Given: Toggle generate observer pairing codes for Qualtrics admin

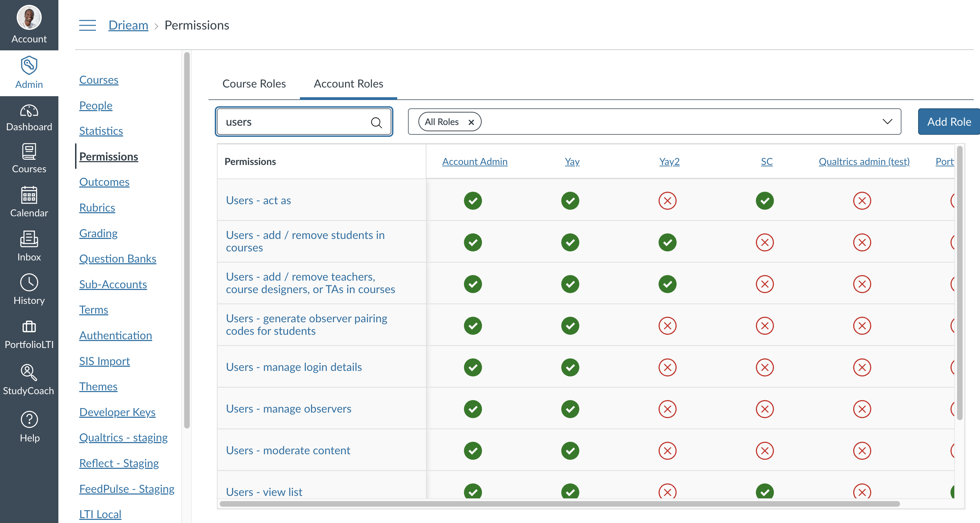Looking at the screenshot, I should [x=863, y=326].
